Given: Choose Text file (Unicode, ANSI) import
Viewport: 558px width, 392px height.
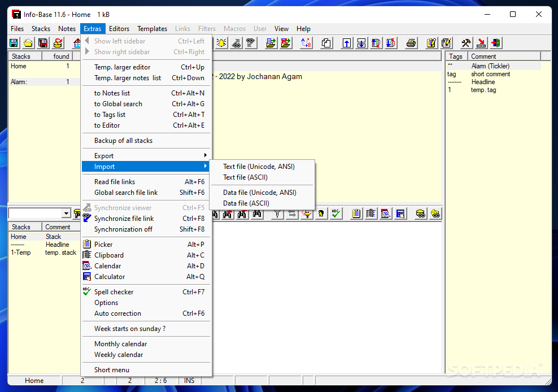Looking at the screenshot, I should [x=262, y=167].
